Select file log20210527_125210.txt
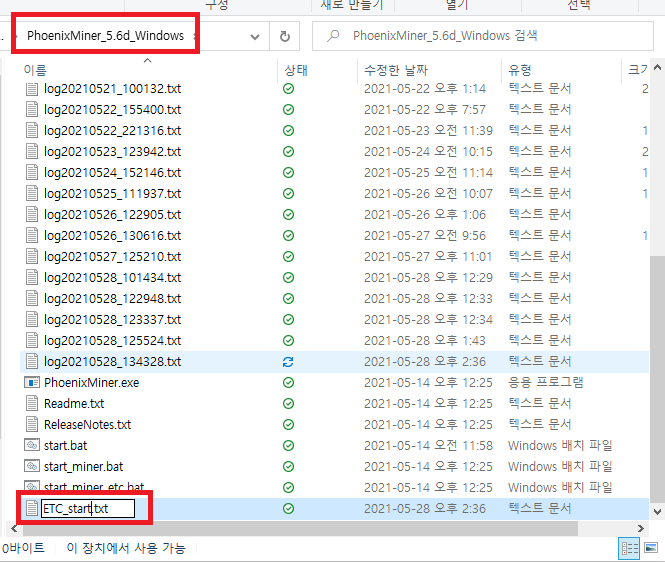 coord(112,257)
